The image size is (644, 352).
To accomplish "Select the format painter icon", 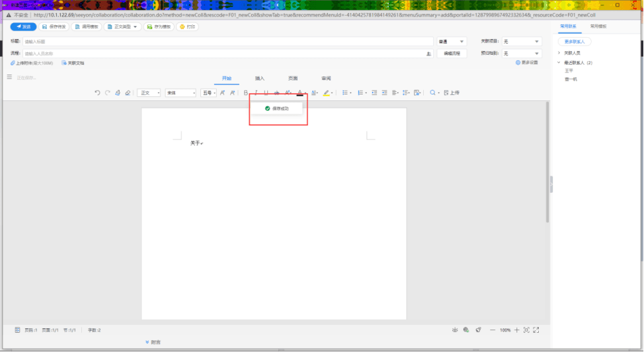I will coord(118,92).
